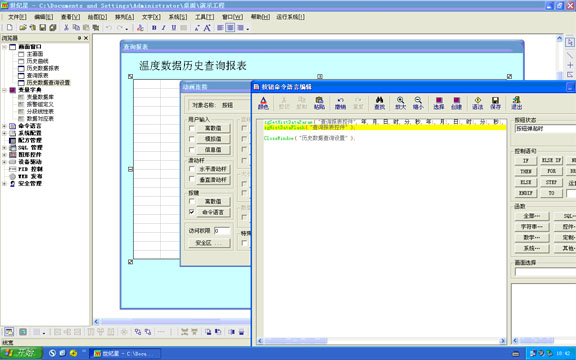Screen dimensions: 576x360
Task: Expand the 命令语言 tree node
Action: tap(4, 126)
